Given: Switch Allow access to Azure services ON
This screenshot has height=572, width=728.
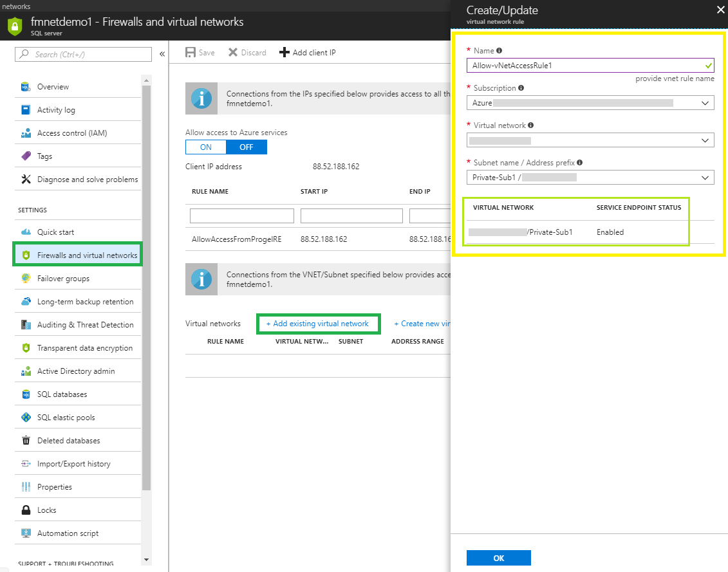Looking at the screenshot, I should pyautogui.click(x=206, y=147).
